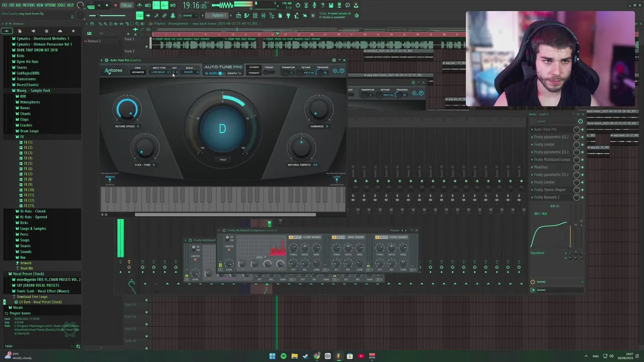Open the TOOLS menu

(x=61, y=5)
